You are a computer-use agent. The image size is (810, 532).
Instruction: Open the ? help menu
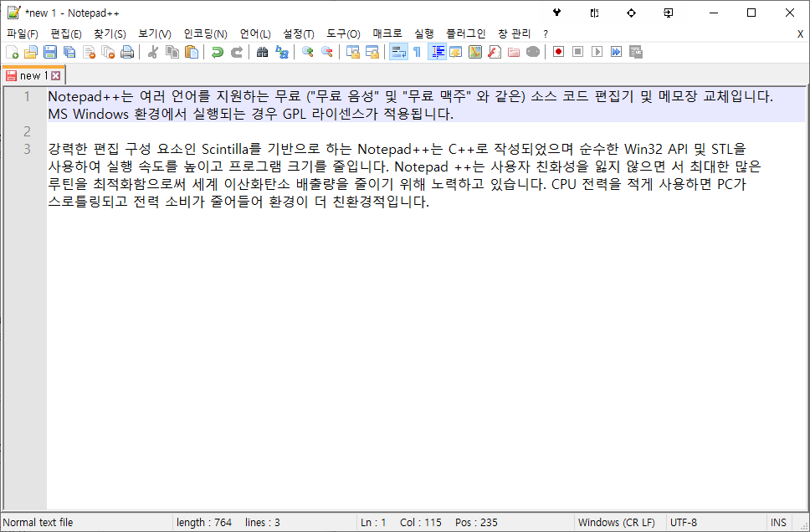tap(546, 34)
